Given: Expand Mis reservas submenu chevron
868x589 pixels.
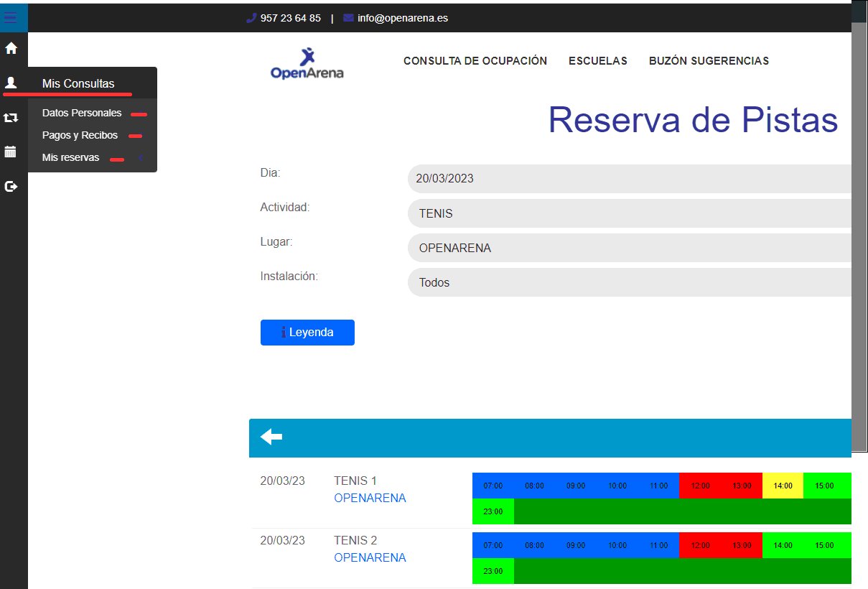Looking at the screenshot, I should [x=141, y=157].
